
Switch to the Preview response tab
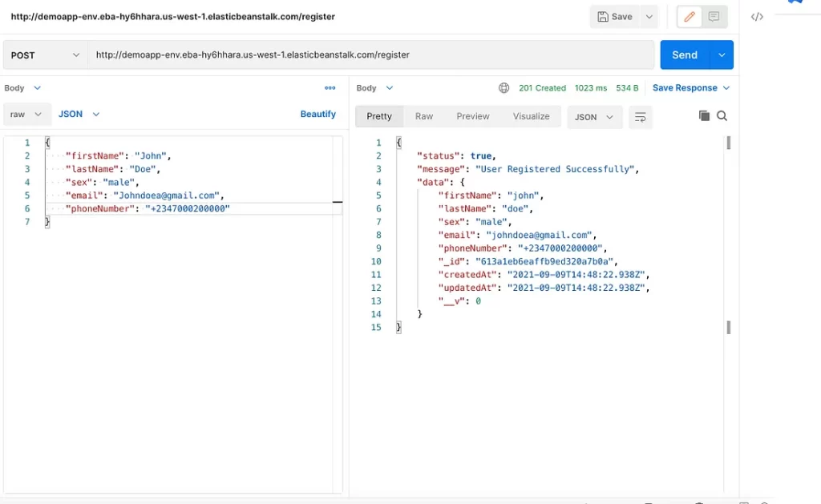[x=473, y=116]
